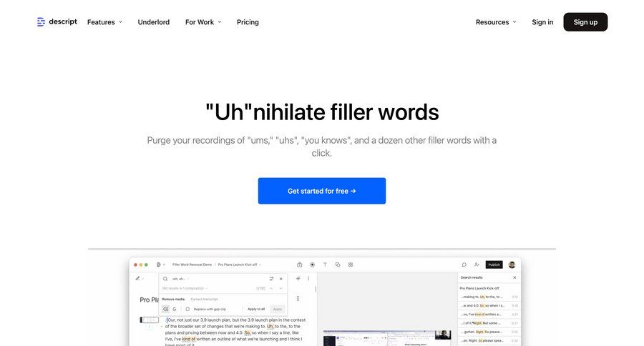Click the Sign in link
The image size is (644, 346).
click(542, 22)
